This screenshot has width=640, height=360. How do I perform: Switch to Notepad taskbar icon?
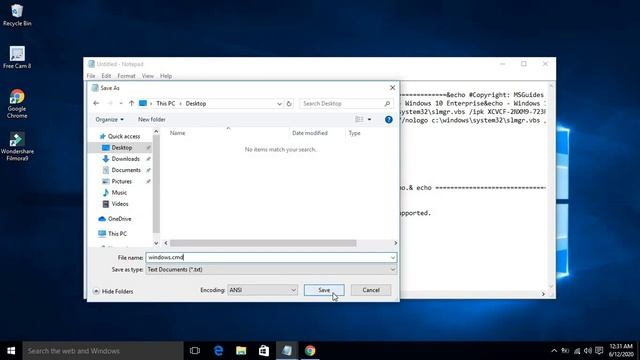pos(287,351)
